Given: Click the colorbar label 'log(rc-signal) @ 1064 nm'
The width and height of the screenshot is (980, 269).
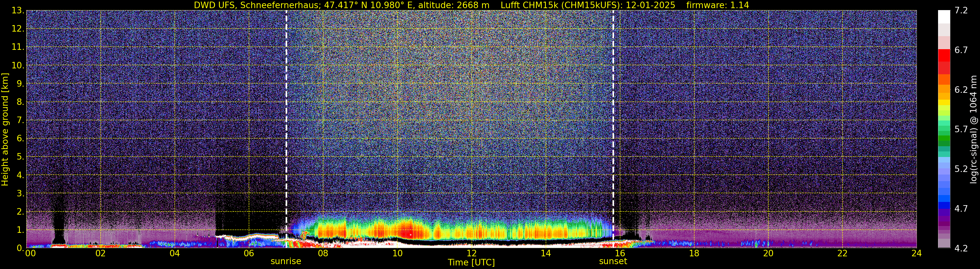Looking at the screenshot, I should [974, 129].
